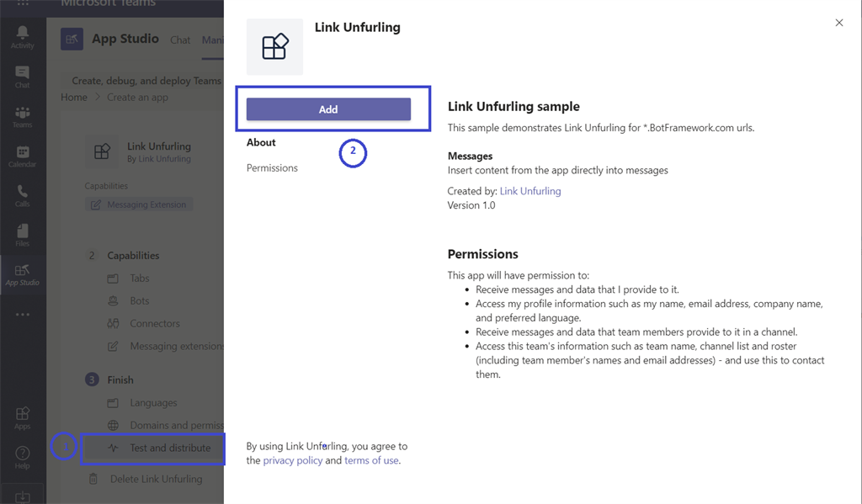Click the Add button for Link Unfurling

[x=328, y=109]
